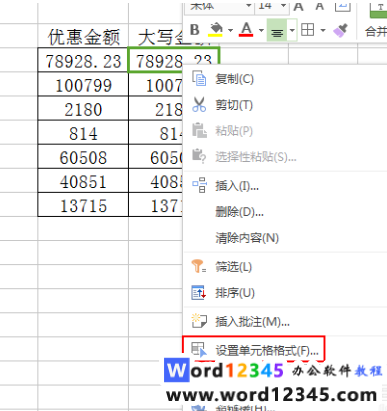Image resolution: width=387 pixels, height=411 pixels.
Task: Click the format cells icon
Action: click(199, 349)
